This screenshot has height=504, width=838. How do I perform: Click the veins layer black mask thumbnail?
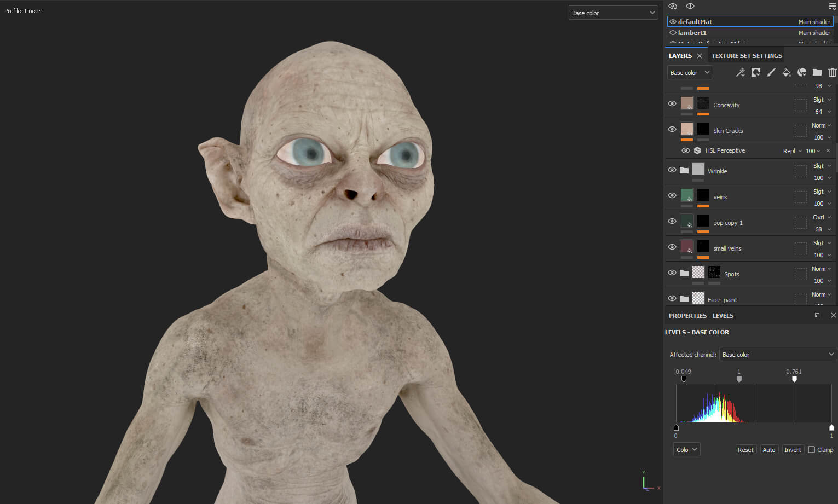click(703, 195)
